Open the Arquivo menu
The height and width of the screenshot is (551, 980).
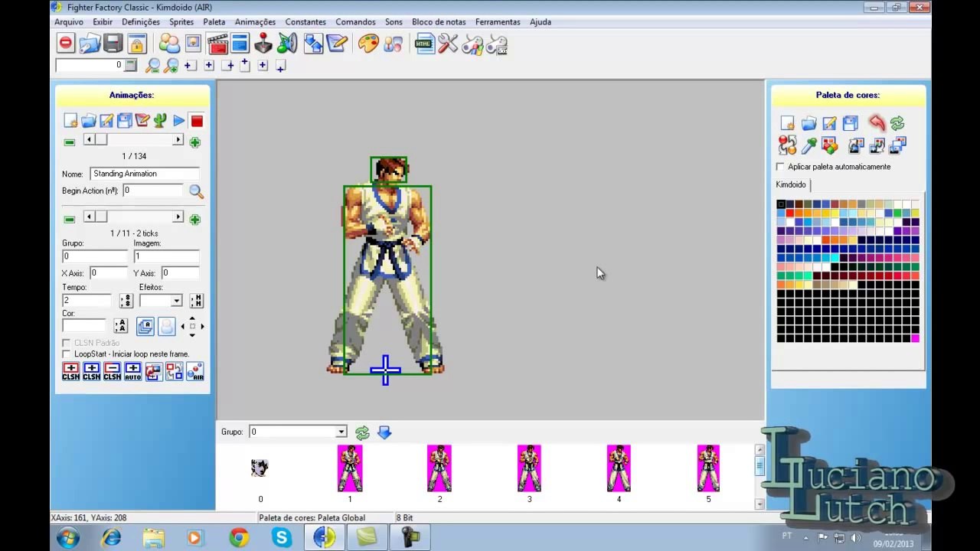pyautogui.click(x=69, y=22)
